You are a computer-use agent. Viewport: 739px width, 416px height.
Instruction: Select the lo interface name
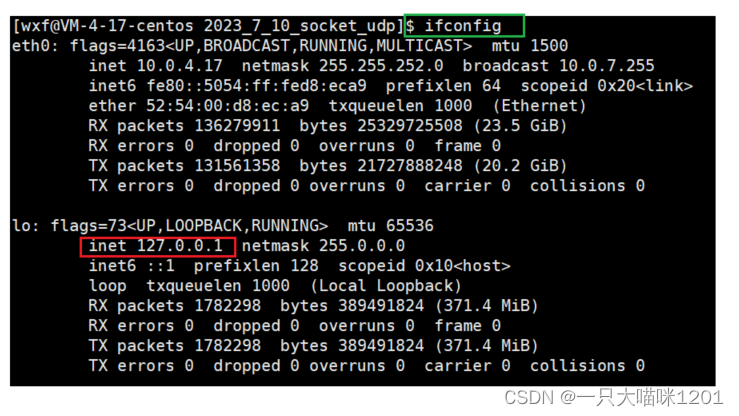pos(22,226)
